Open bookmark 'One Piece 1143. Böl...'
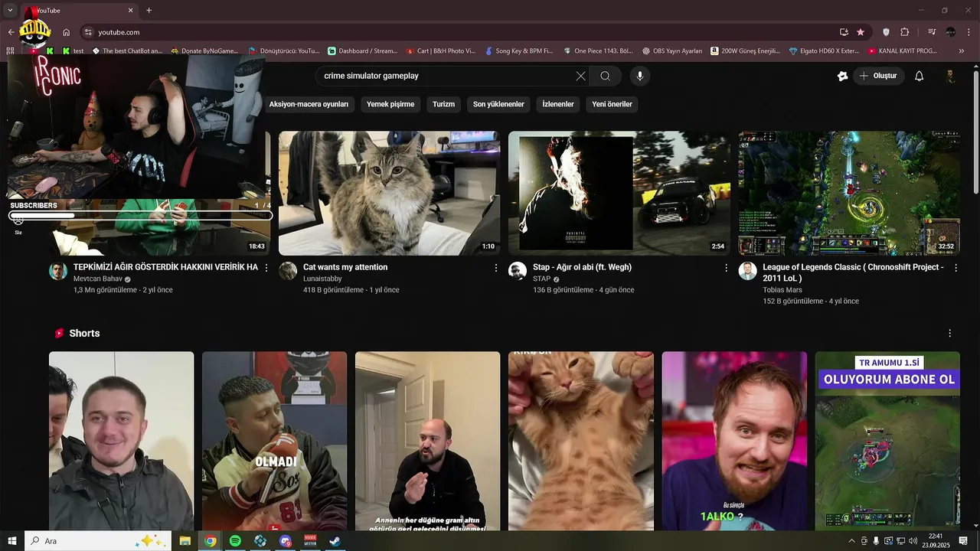 597,51
